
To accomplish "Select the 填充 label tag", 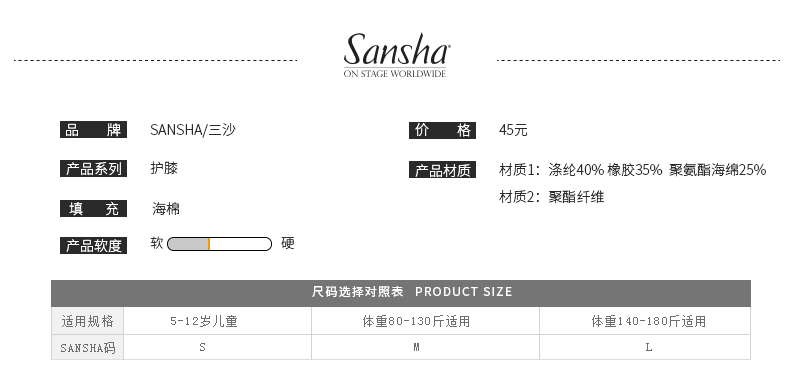I will (x=93, y=209).
